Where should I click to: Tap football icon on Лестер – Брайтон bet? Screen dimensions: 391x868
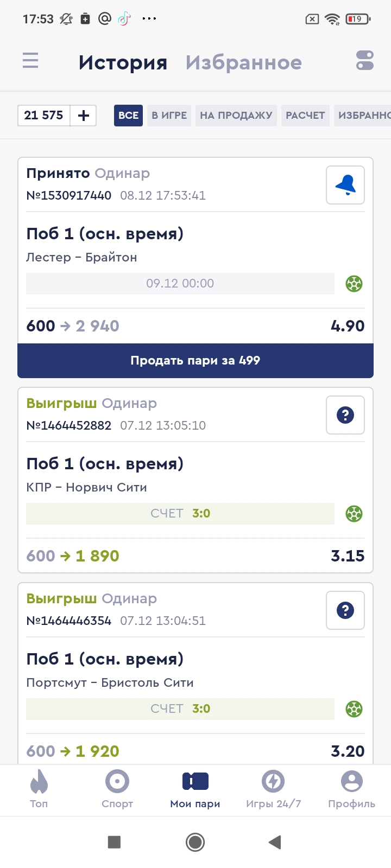[354, 284]
